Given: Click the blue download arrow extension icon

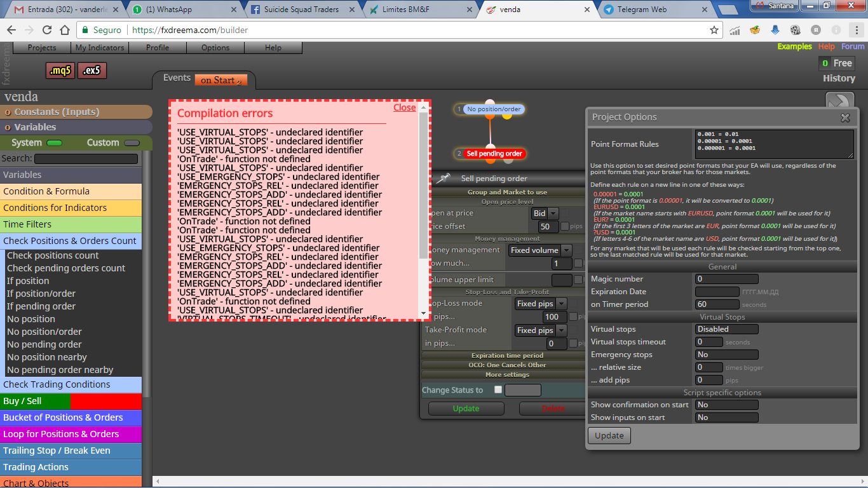Looking at the screenshot, I should click(775, 30).
